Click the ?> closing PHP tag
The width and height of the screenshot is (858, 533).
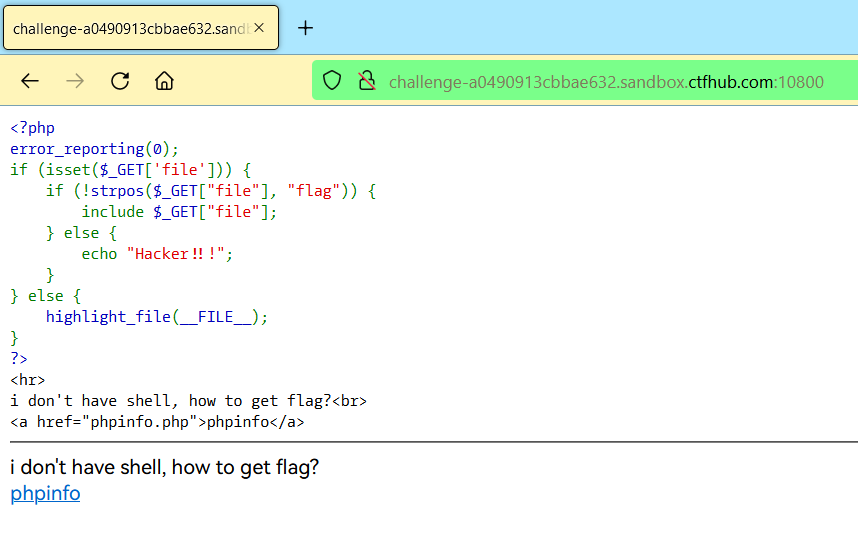pos(19,359)
